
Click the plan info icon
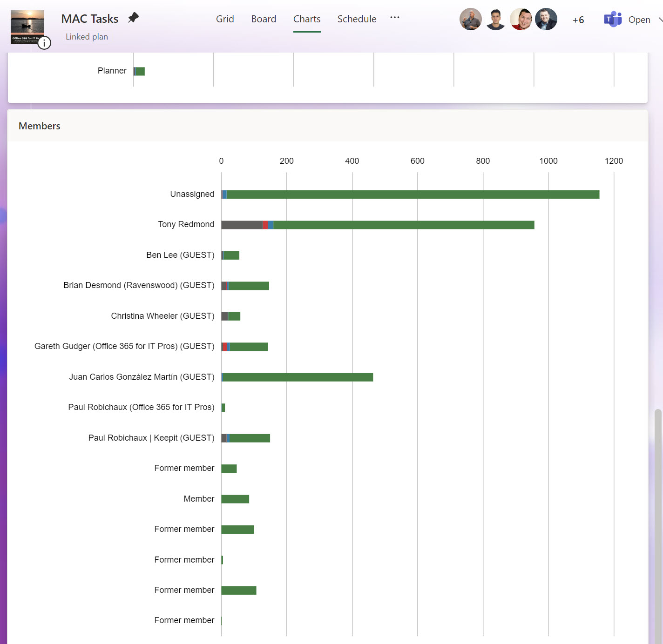[x=44, y=43]
